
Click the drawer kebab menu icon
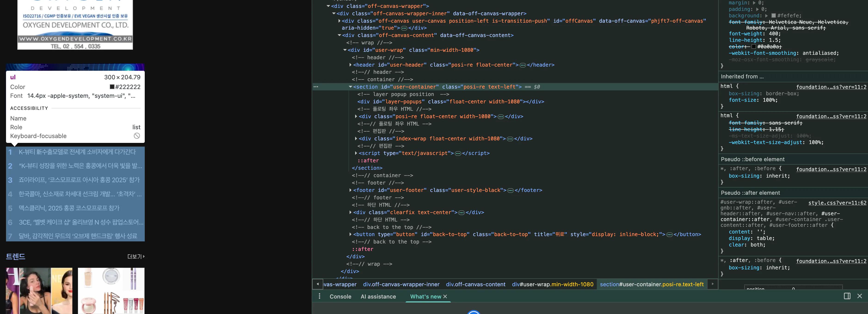tap(320, 296)
